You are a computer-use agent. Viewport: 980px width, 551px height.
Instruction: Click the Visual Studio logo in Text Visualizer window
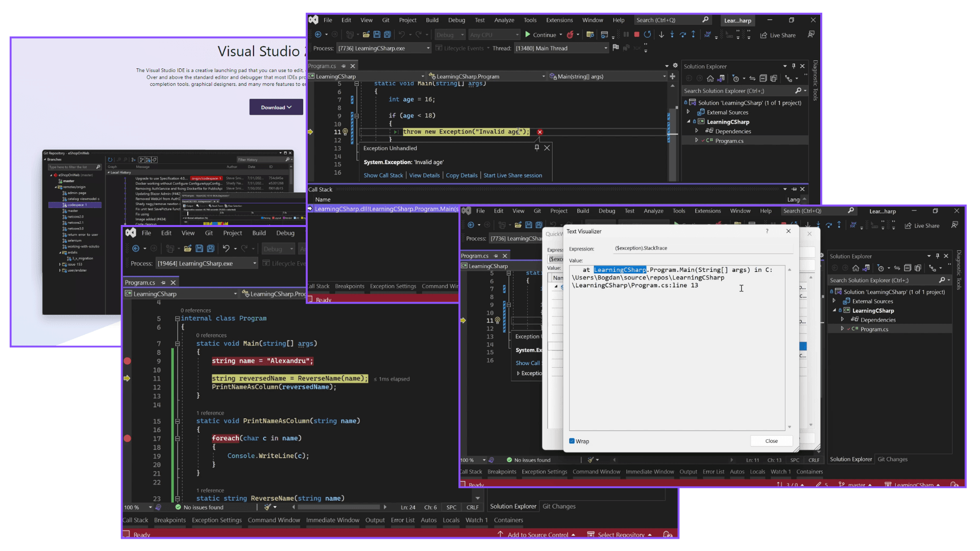466,211
